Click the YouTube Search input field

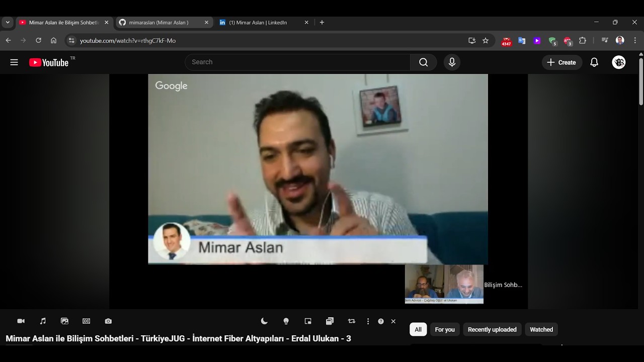298,62
